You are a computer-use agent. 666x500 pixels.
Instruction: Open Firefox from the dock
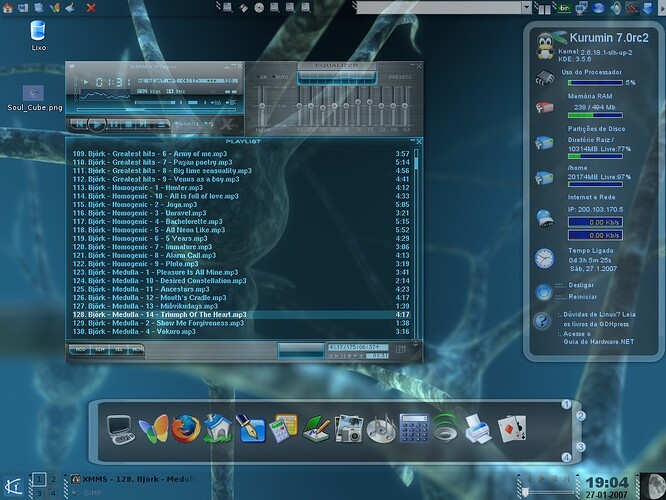185,429
